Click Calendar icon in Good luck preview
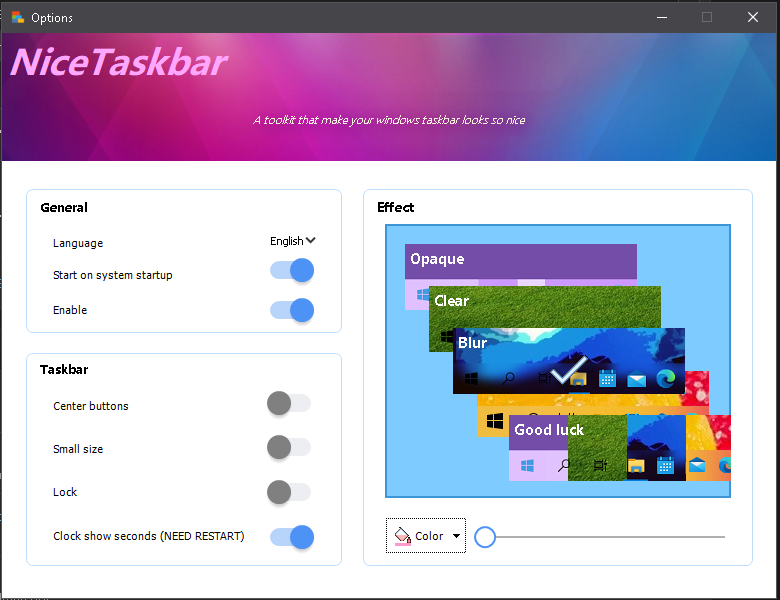The image size is (780, 600). point(665,466)
